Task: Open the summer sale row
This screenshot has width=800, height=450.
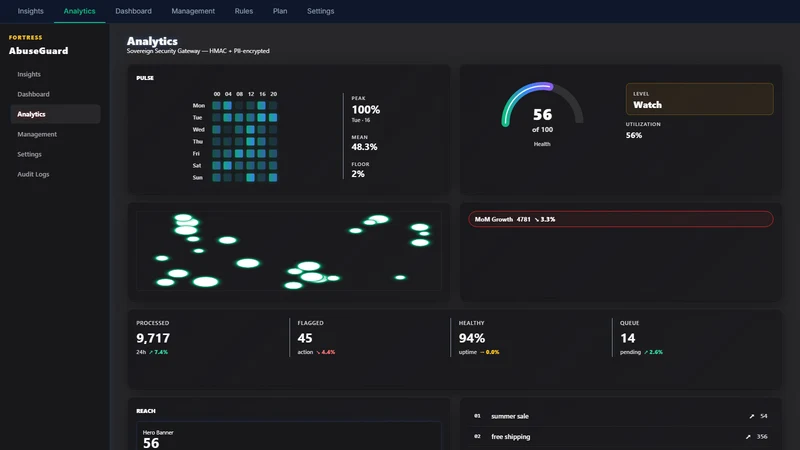Action: (x=621, y=416)
